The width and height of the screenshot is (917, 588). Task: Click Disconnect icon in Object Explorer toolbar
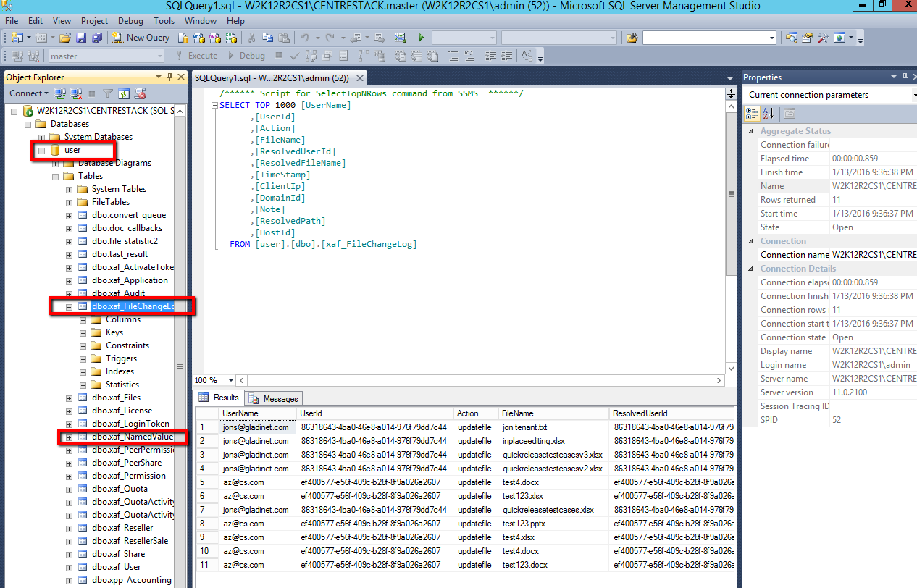(75, 93)
